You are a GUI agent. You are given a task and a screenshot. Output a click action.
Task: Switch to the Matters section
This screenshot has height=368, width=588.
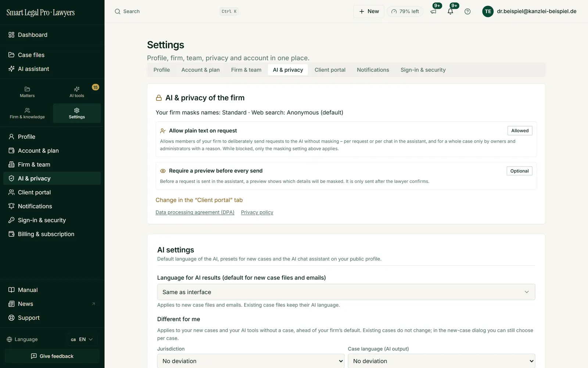27,92
